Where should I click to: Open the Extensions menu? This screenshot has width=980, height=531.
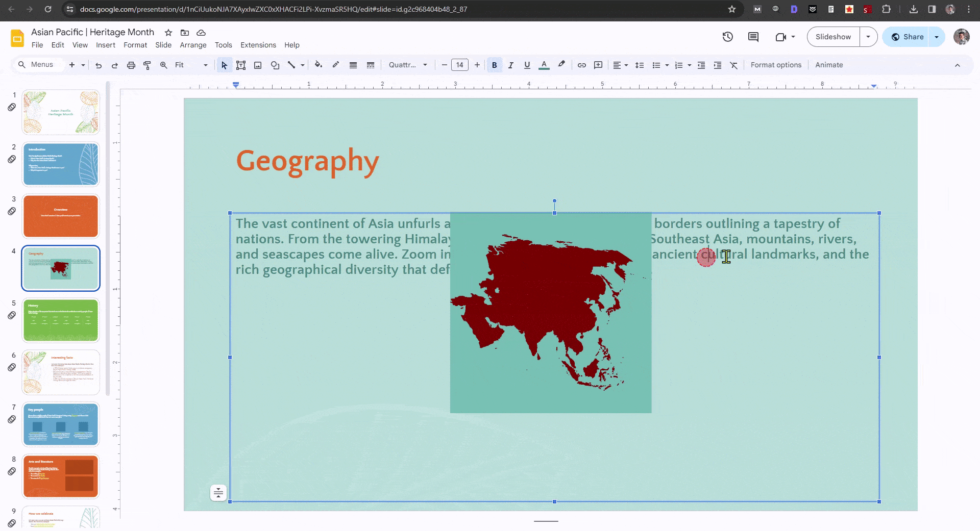pos(258,45)
